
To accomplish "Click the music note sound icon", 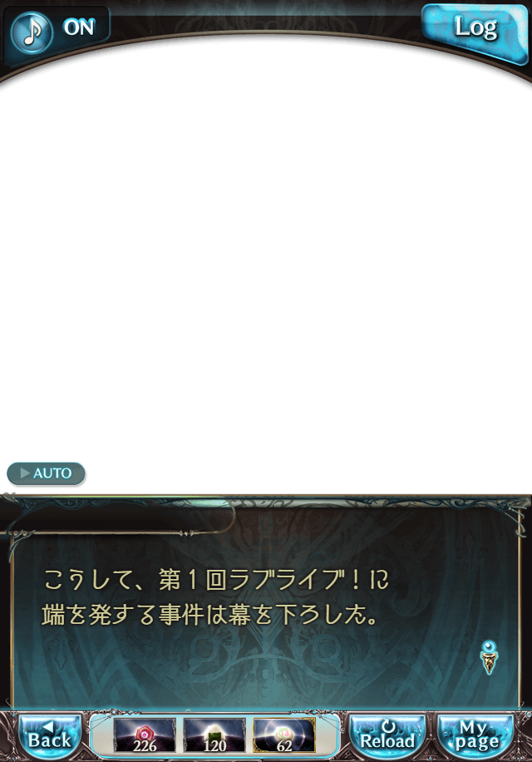I will (32, 32).
